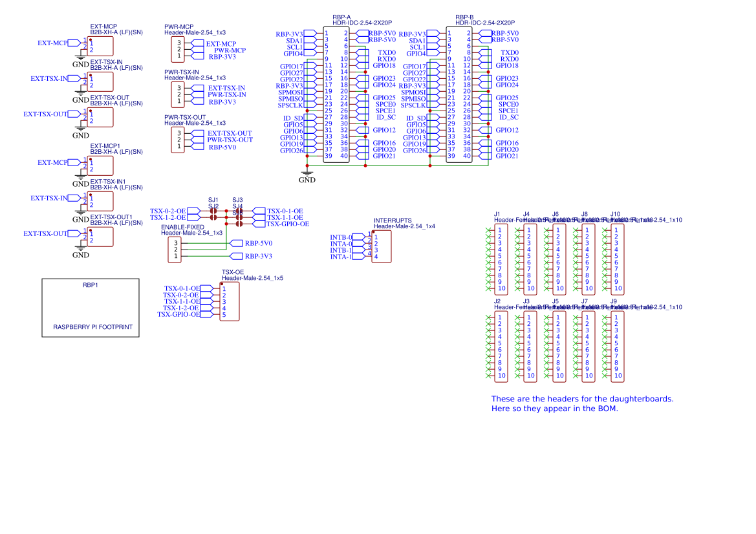Viewport: 756px width, 534px height.
Task: Click the EXT-MCP connector symbol
Action: 100,47
